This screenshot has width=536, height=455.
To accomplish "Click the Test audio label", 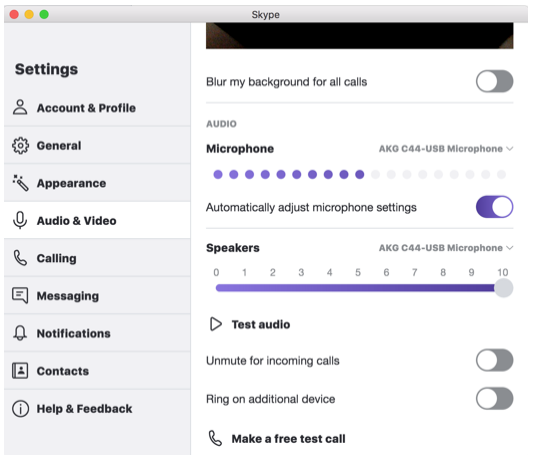I will click(261, 324).
